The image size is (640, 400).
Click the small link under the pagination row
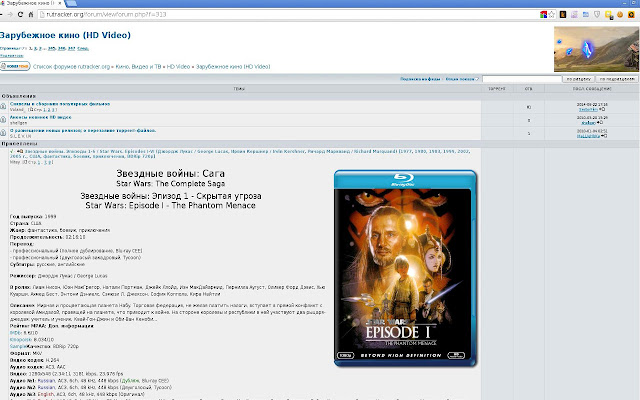point(12,56)
